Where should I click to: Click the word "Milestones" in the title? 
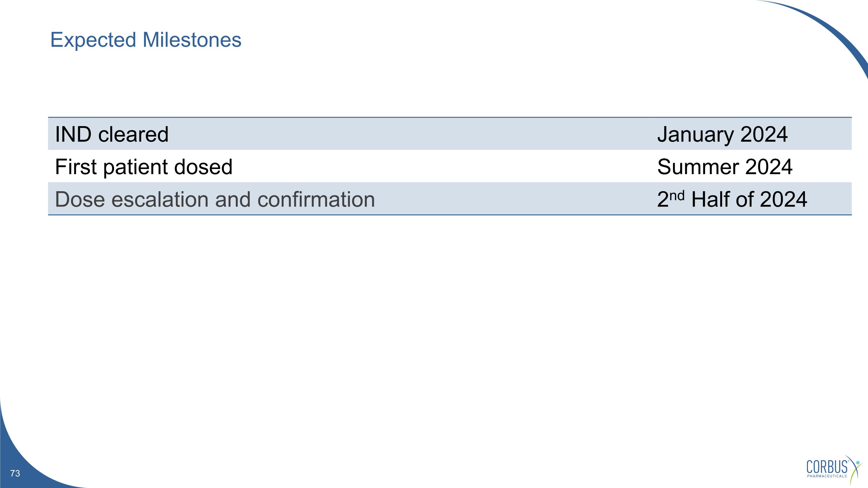[x=192, y=40]
